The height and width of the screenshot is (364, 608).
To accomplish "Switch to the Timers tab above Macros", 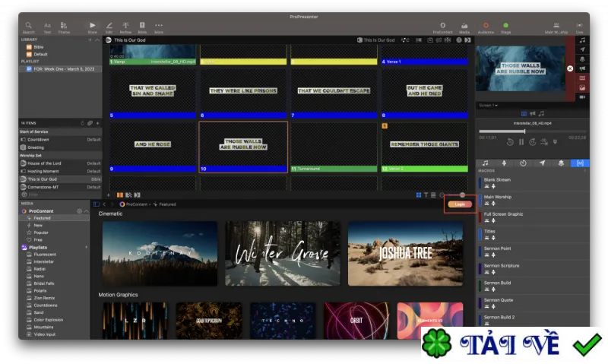I will 523,163.
